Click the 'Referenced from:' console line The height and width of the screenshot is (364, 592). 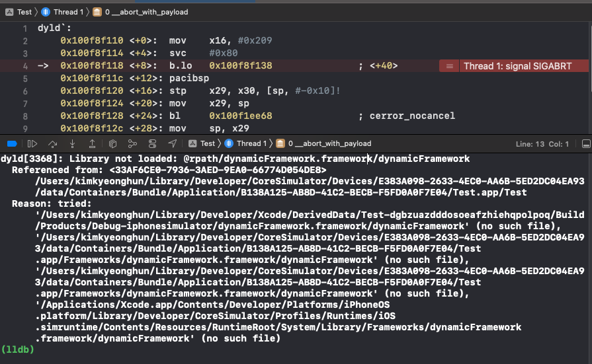169,170
